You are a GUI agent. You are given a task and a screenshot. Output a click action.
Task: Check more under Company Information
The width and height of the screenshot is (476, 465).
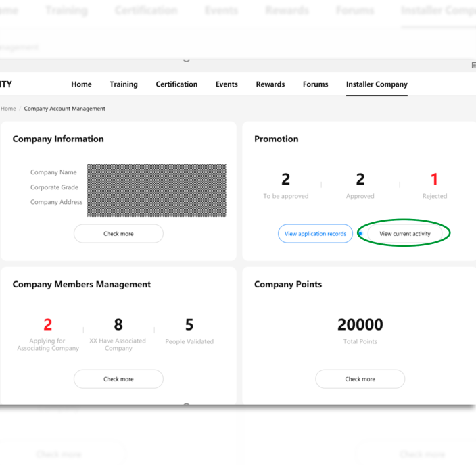pyautogui.click(x=118, y=234)
